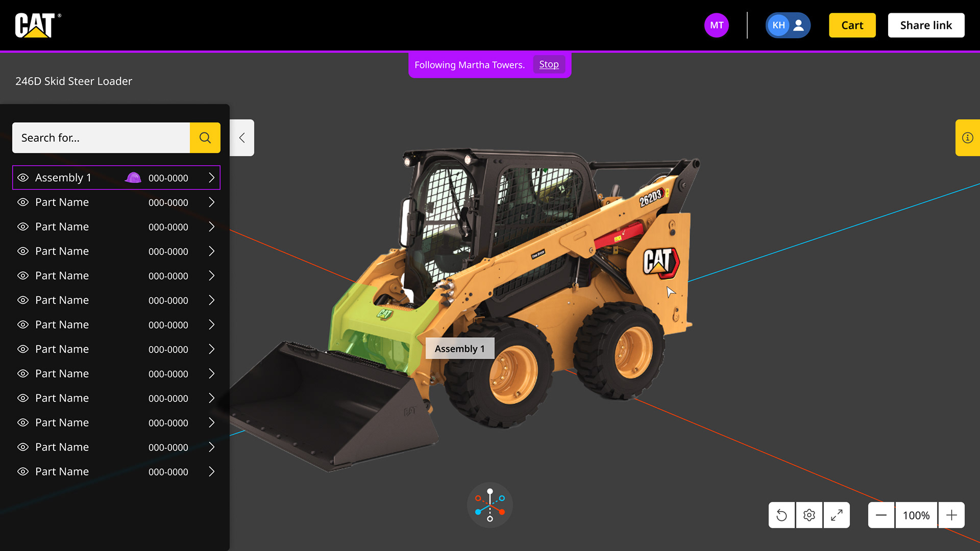This screenshot has width=980, height=551.
Task: Click the MT user avatar
Action: pyautogui.click(x=717, y=25)
